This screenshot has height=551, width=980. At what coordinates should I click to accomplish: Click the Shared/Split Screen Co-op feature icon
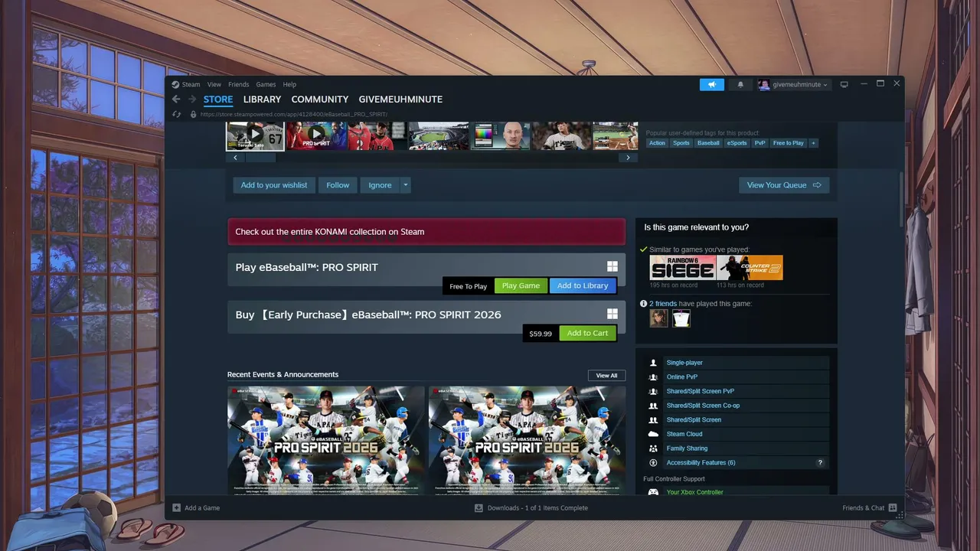pos(653,406)
